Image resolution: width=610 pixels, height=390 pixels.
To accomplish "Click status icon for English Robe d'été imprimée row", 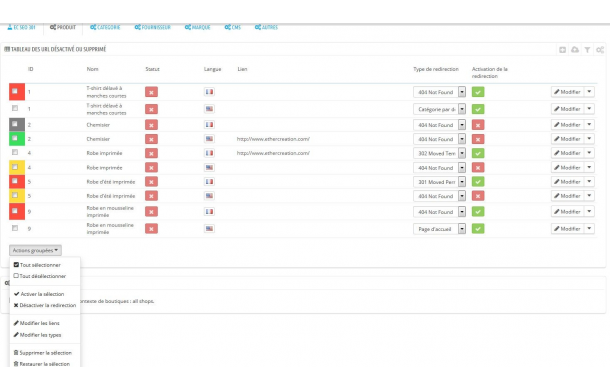I will pos(151,196).
